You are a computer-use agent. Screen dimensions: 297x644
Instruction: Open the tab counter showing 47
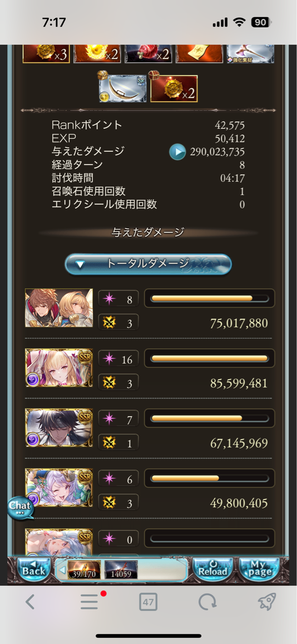click(x=148, y=602)
